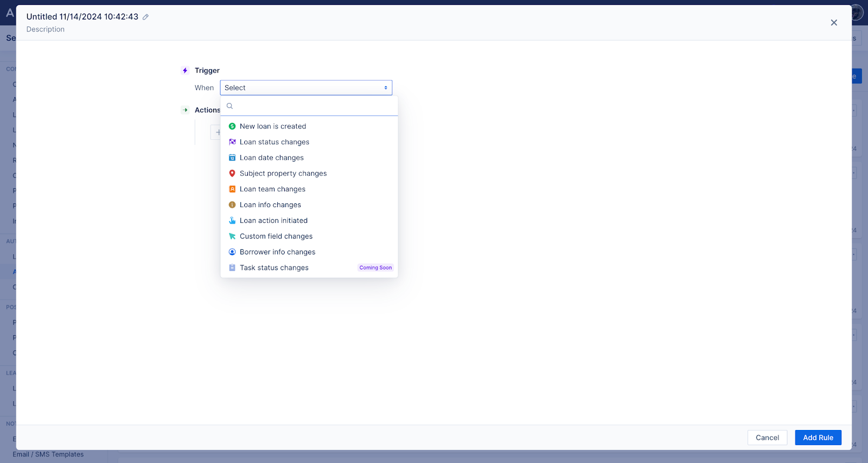This screenshot has height=463, width=868.
Task: Click the Description field under the title
Action: (46, 29)
